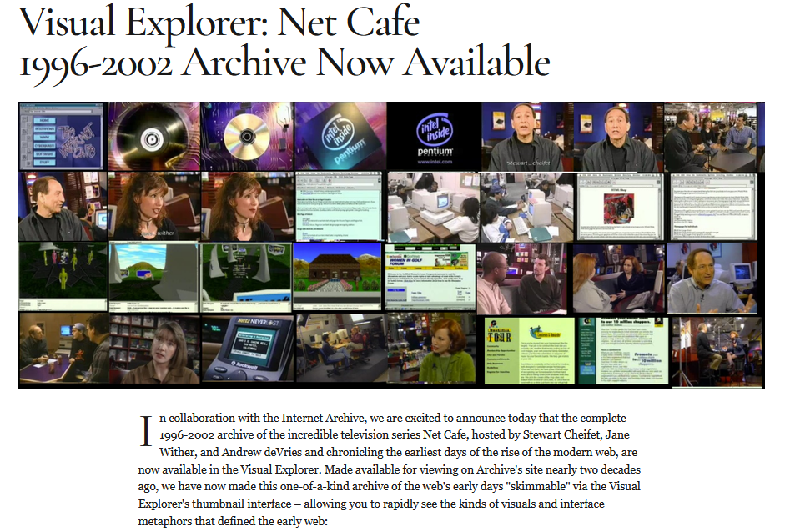Select the frame of two women on couch
The height and width of the screenshot is (532, 790).
[x=619, y=279]
